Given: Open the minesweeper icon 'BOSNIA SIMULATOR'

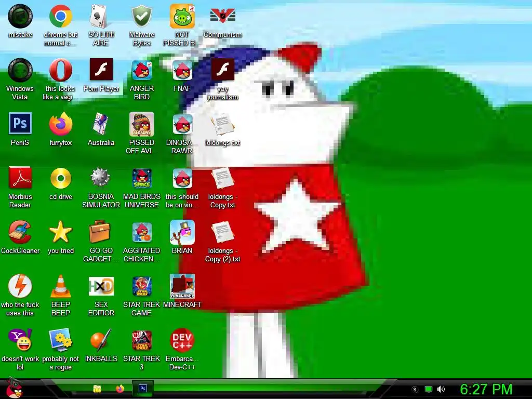Looking at the screenshot, I should point(101,178).
